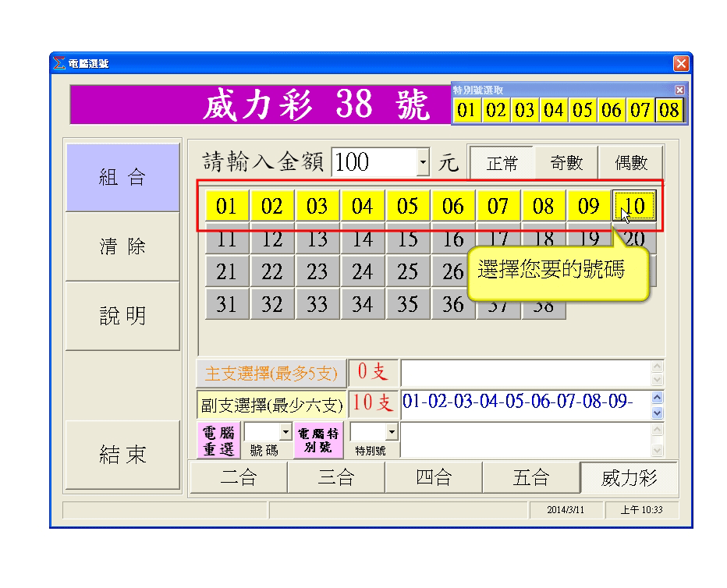Viewport: 727px width, 588px height.
Task: Click the 組合 sidebar button
Action: tap(122, 178)
